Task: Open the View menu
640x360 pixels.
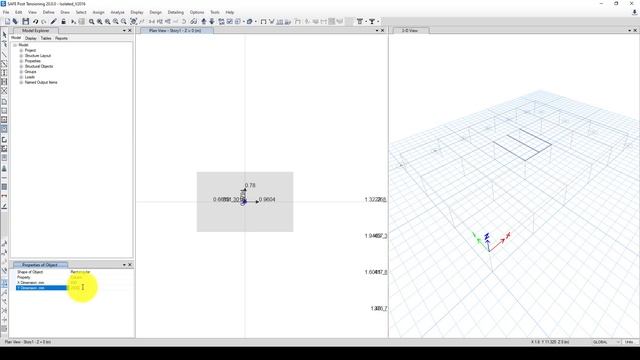Action: [x=32, y=12]
